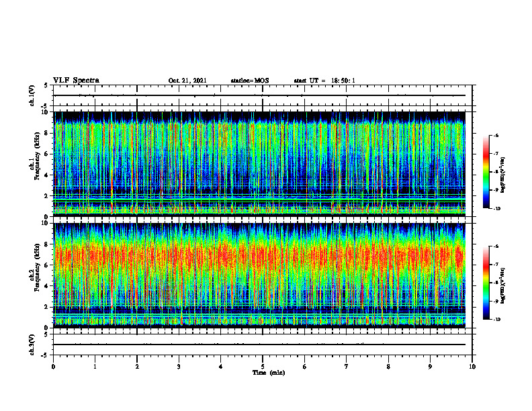Click time-axis tick label '7'
The image size is (532, 411).
(x=347, y=367)
